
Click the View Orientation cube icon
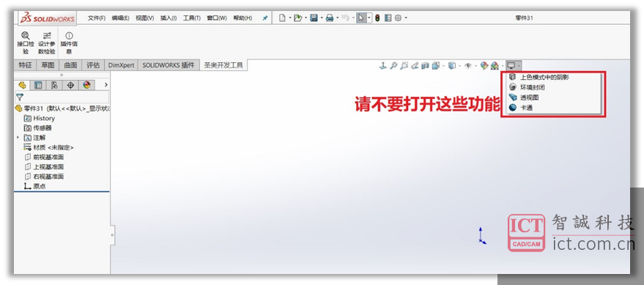click(435, 65)
